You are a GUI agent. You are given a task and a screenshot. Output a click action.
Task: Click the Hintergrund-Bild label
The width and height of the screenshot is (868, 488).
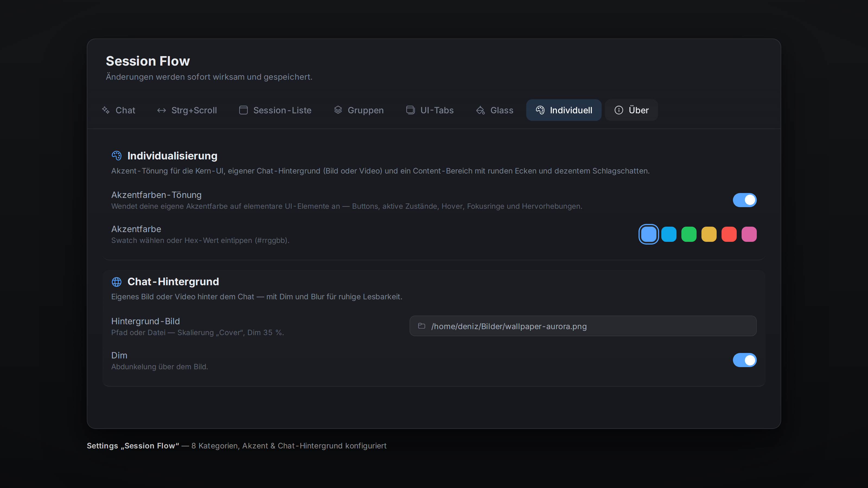146,321
